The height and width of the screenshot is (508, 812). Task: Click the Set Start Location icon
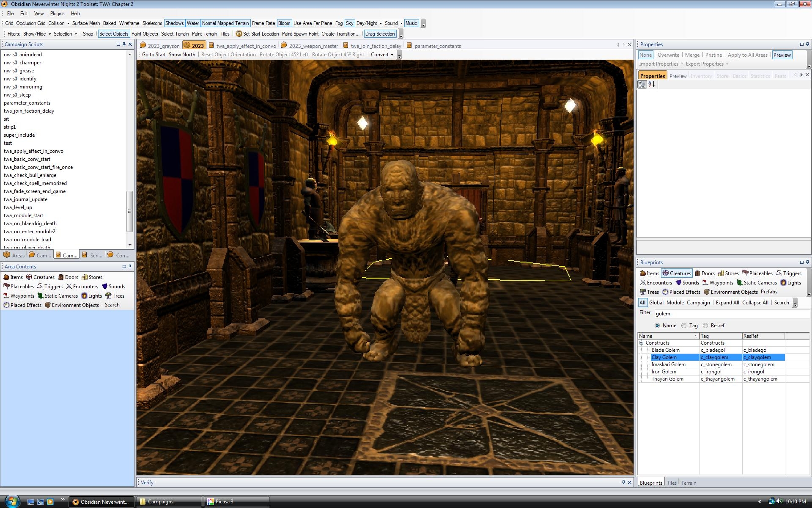click(239, 34)
